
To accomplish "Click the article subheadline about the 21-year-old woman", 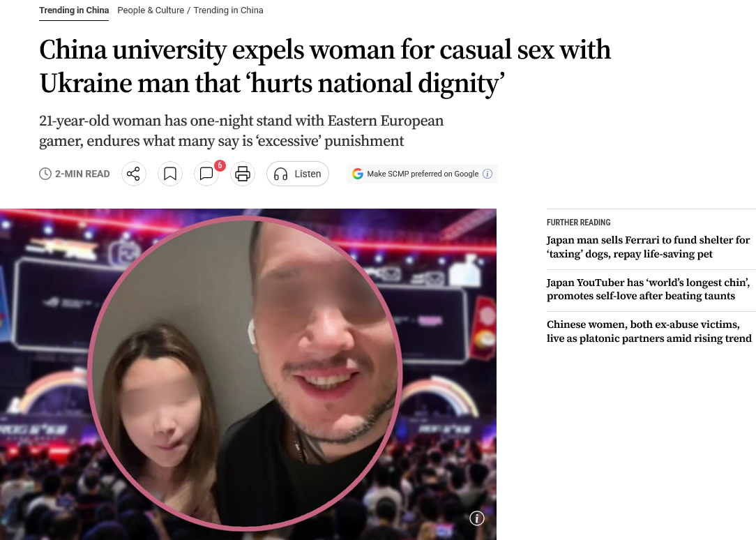I will [x=241, y=130].
